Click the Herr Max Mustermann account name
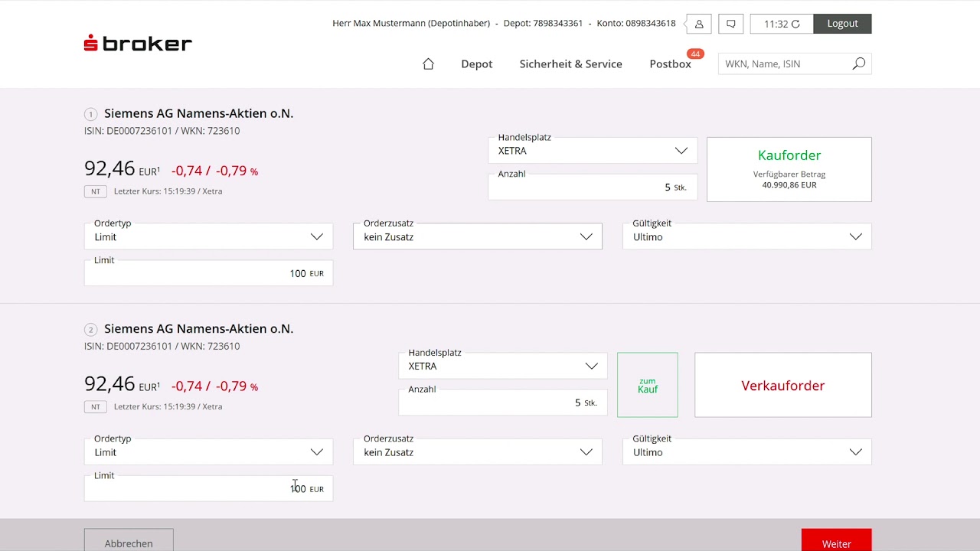Viewport: 980px width, 551px height. pos(411,24)
